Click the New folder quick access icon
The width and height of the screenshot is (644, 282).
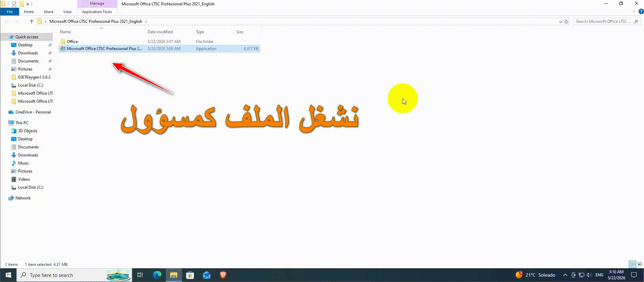click(x=21, y=4)
